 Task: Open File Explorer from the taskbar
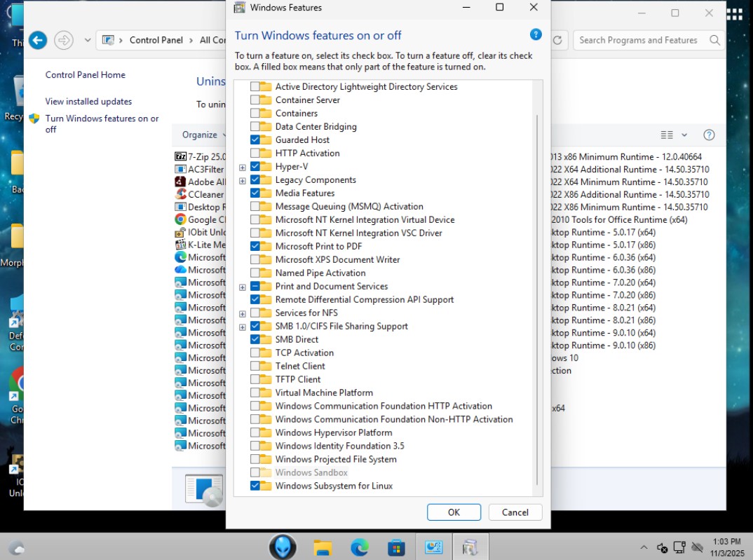click(323, 547)
